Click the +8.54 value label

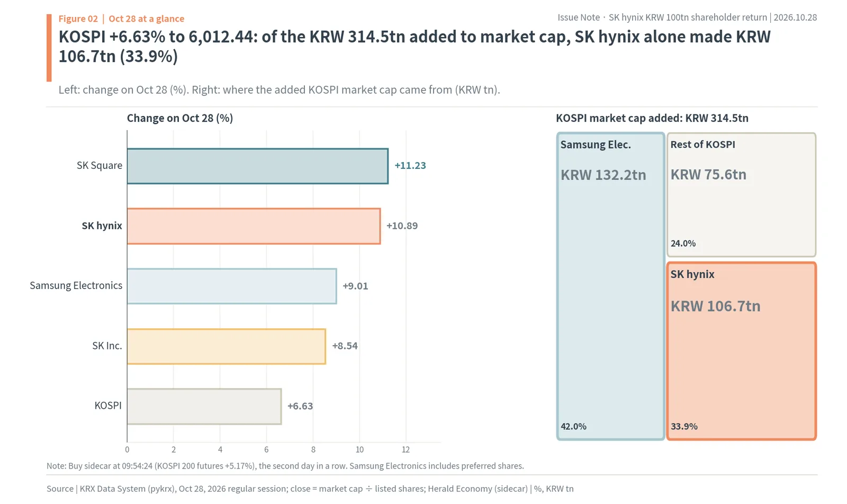click(x=345, y=346)
